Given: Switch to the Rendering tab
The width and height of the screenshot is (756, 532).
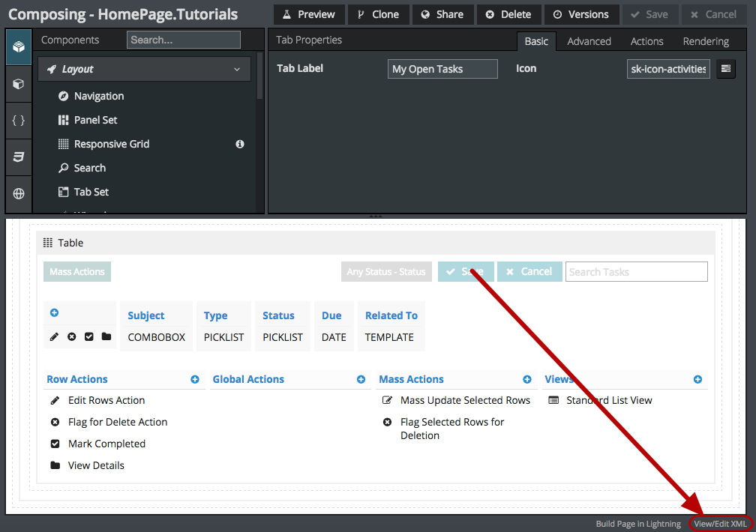Looking at the screenshot, I should pos(706,41).
